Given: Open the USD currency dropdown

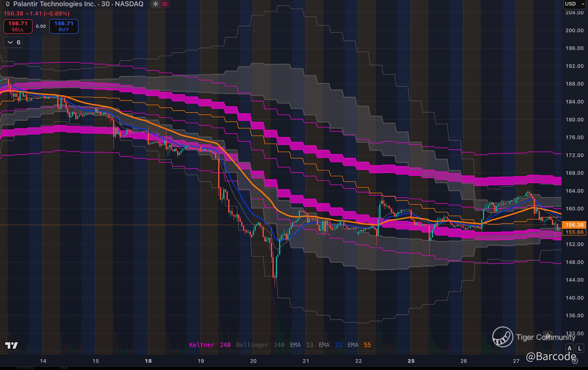Looking at the screenshot, I should [x=574, y=4].
